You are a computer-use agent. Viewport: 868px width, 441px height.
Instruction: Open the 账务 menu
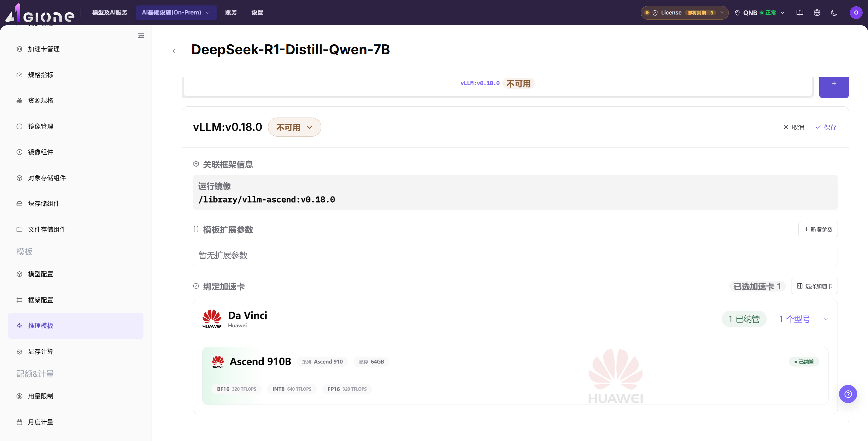231,12
